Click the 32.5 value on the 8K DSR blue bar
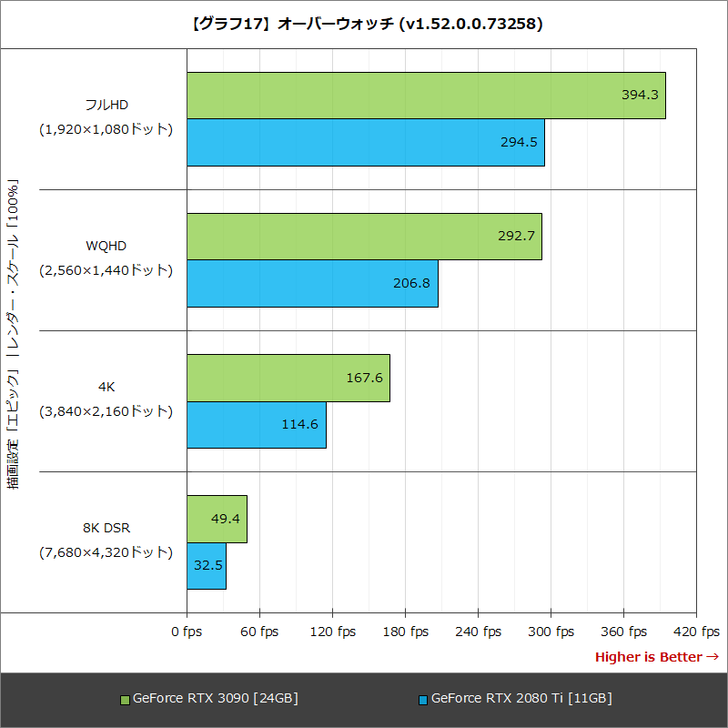 [208, 565]
